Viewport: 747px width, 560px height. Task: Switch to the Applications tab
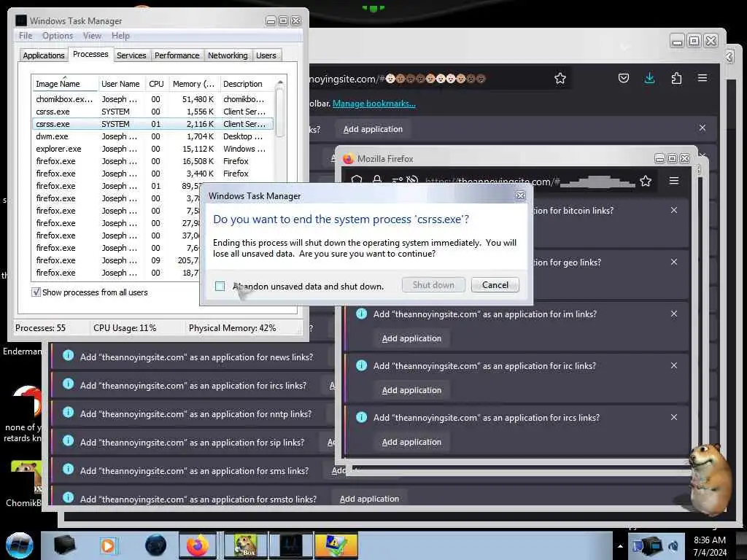point(43,55)
